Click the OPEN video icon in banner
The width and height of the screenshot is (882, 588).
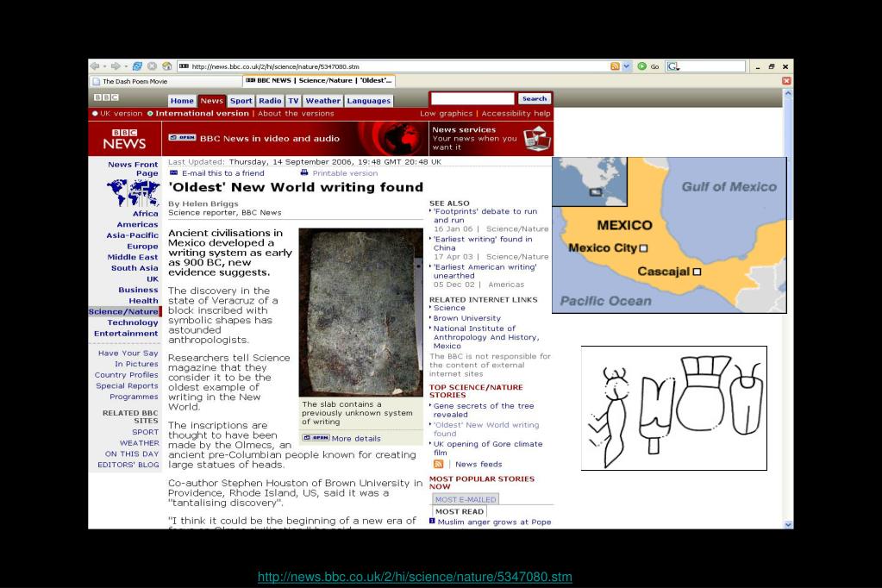[x=182, y=137]
